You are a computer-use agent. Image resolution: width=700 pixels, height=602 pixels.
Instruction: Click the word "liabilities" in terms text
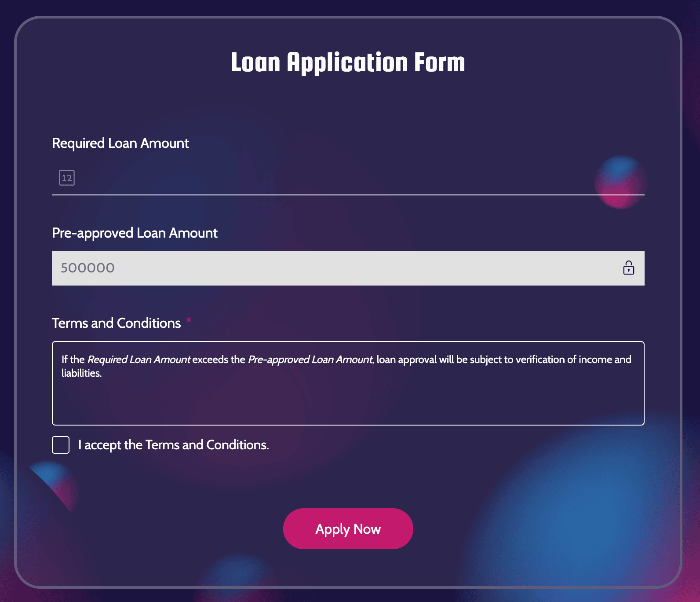(81, 374)
